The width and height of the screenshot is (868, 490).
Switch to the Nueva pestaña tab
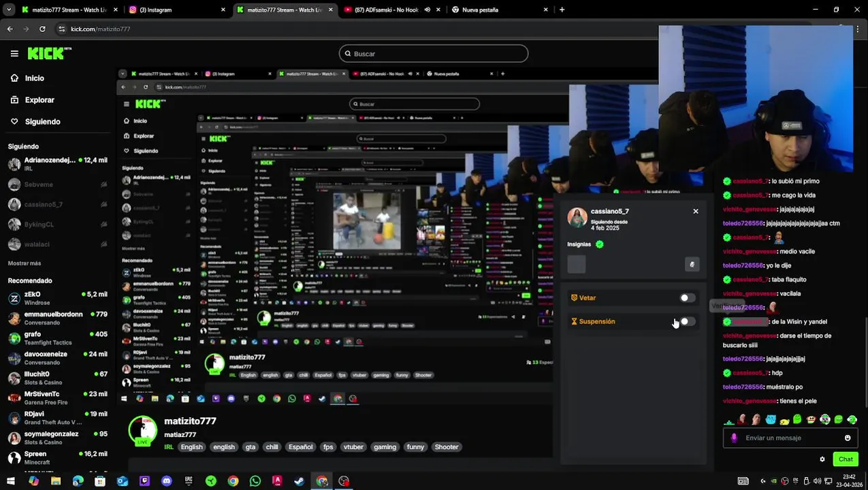[500, 10]
